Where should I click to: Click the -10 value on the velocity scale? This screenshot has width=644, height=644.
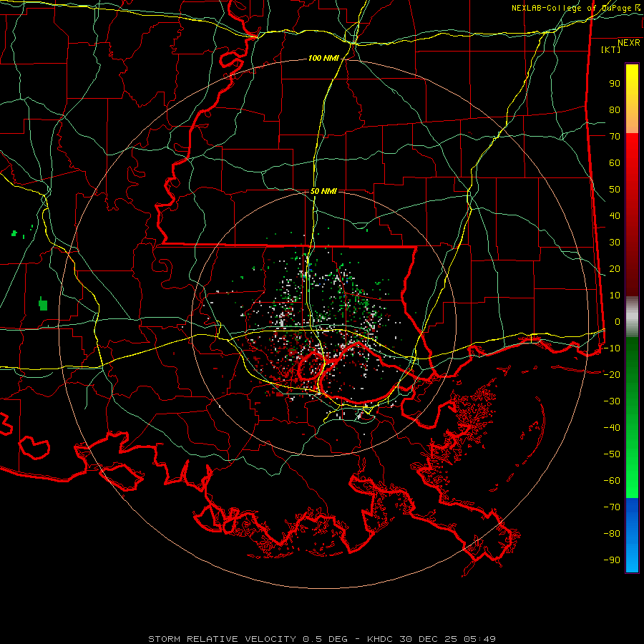tap(612, 348)
